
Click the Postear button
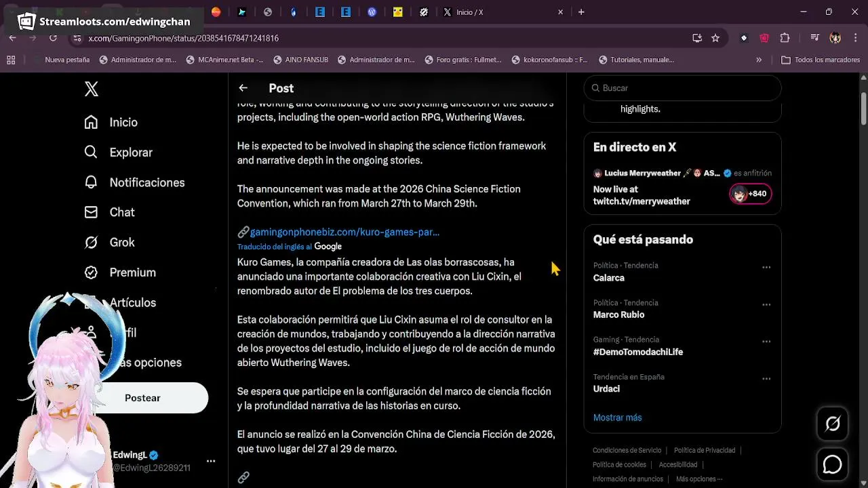[x=142, y=398]
